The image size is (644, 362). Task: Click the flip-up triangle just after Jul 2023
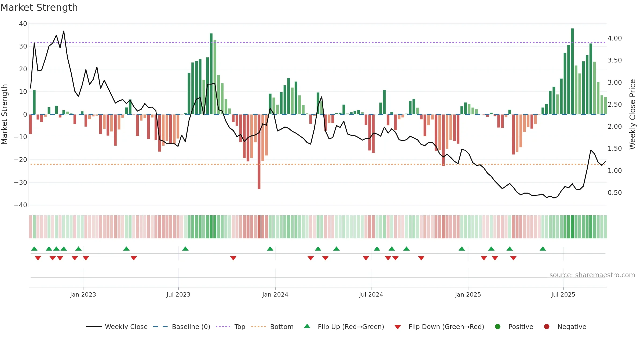click(x=185, y=249)
